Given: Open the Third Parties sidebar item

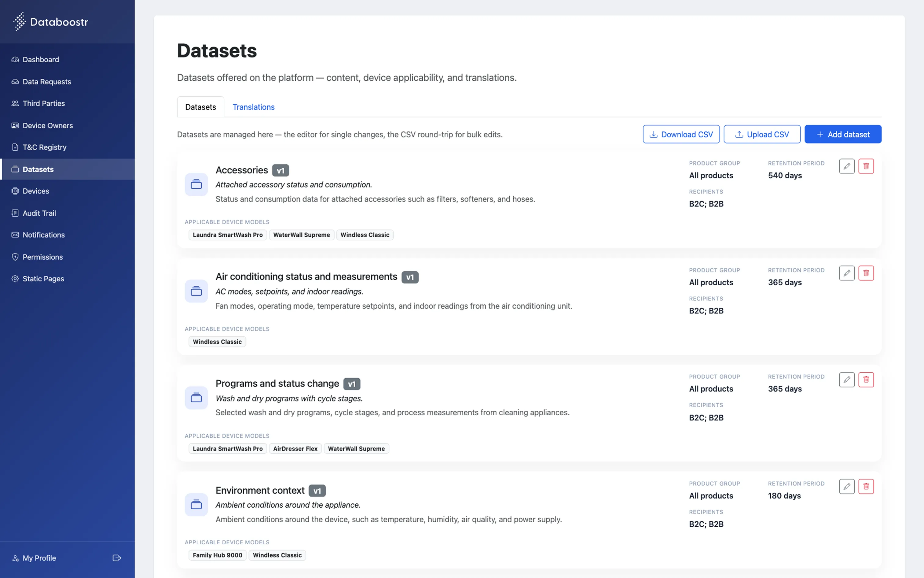Looking at the screenshot, I should click(x=67, y=104).
